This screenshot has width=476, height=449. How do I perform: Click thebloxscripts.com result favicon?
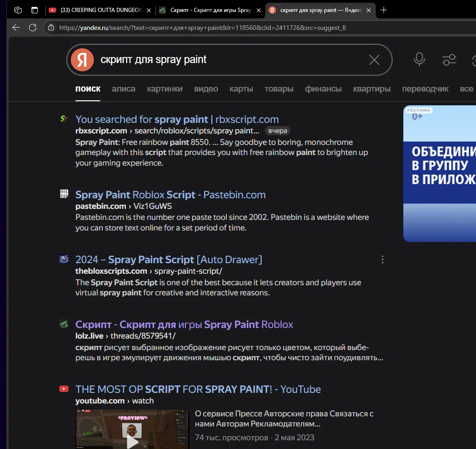(64, 259)
